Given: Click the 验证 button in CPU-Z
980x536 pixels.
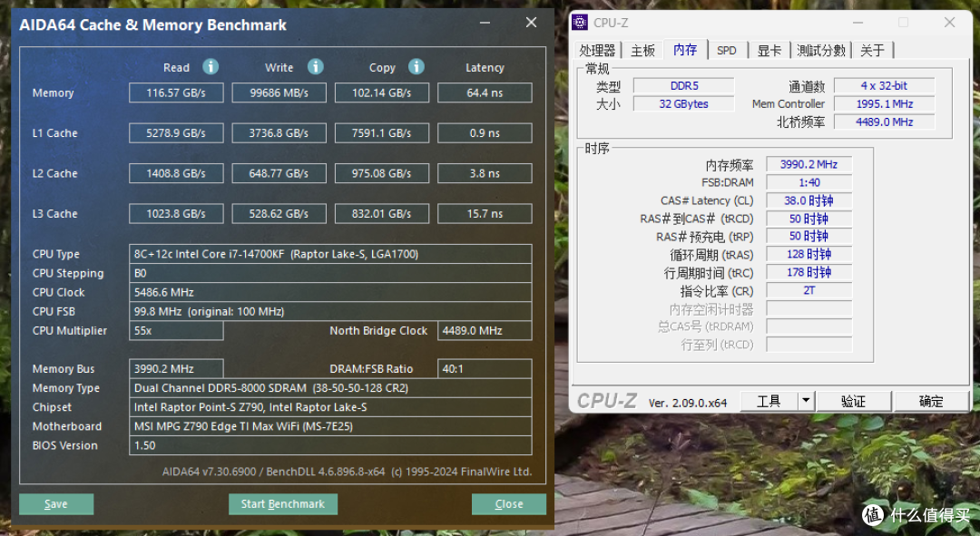Looking at the screenshot, I should point(853,401).
